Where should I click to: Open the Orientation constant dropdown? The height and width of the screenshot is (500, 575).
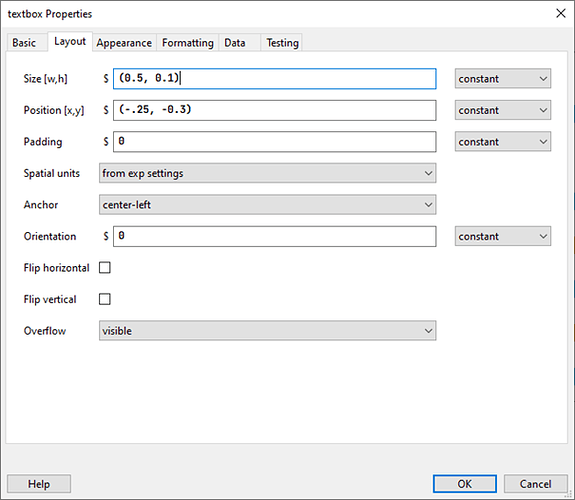[x=503, y=236]
